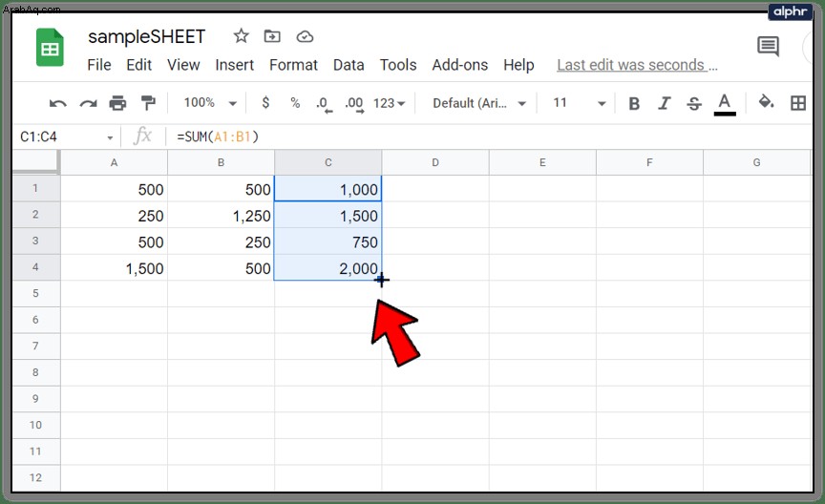Expand the 100% zoom dropdown
825x504 pixels.
[x=210, y=102]
